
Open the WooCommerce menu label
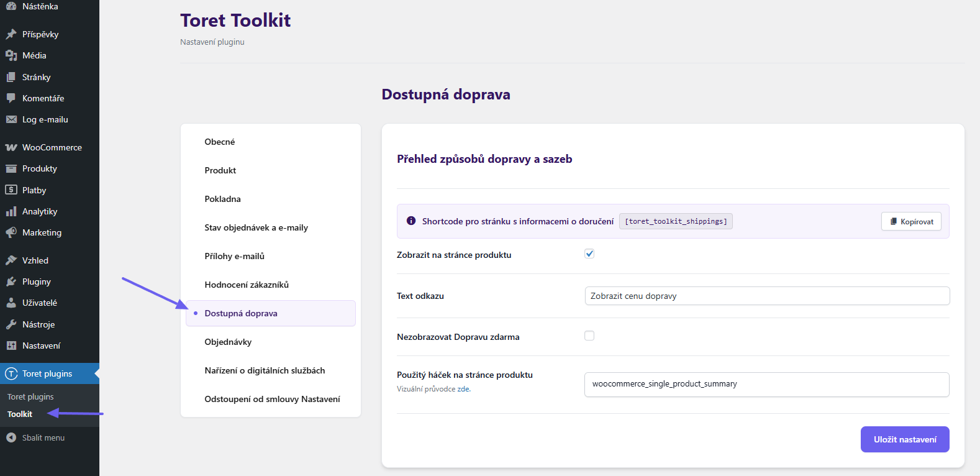(x=52, y=147)
